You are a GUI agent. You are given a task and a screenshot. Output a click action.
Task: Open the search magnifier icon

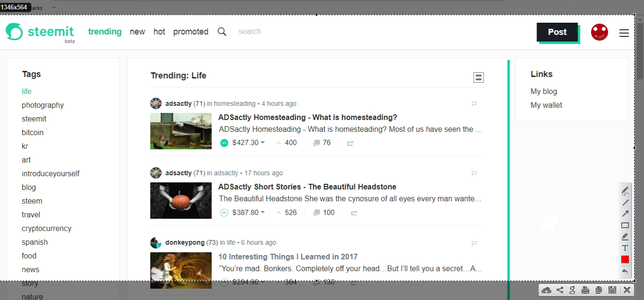coord(222,32)
